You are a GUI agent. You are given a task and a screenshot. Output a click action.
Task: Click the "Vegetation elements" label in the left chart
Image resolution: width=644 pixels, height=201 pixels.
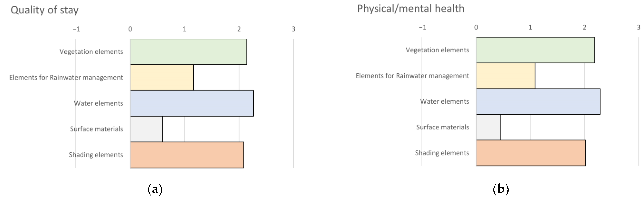[x=91, y=52]
